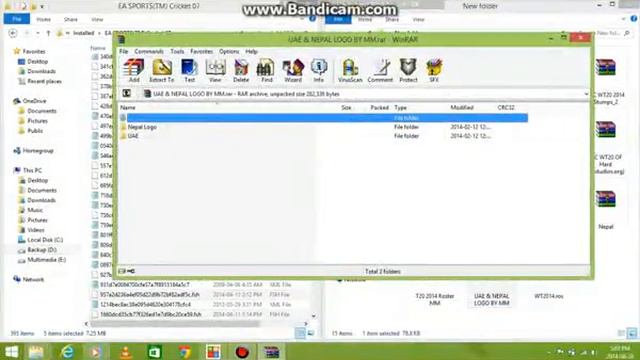Start VirusScan on the archive
This screenshot has width=640, height=360.
click(350, 71)
